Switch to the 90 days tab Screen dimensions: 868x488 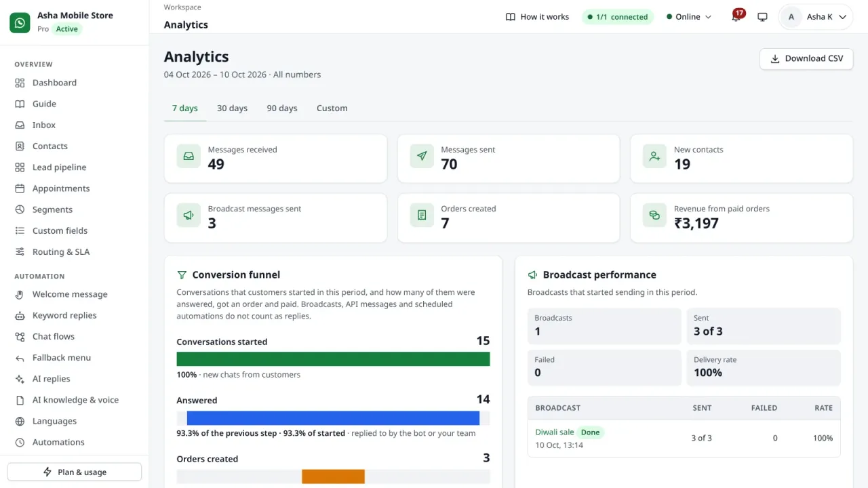click(282, 108)
